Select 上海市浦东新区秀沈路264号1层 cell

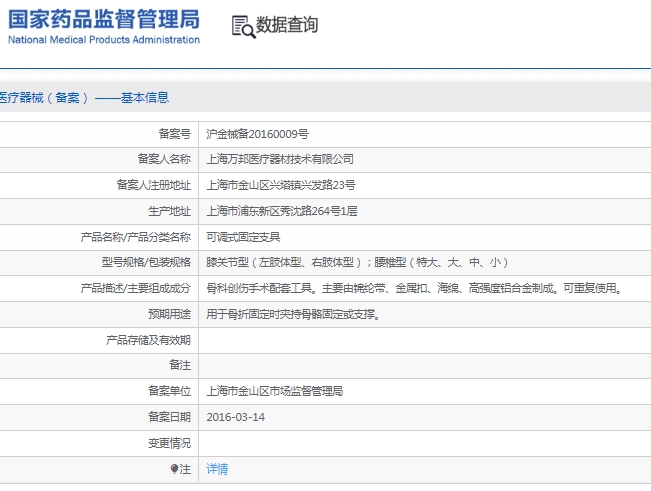(x=282, y=211)
